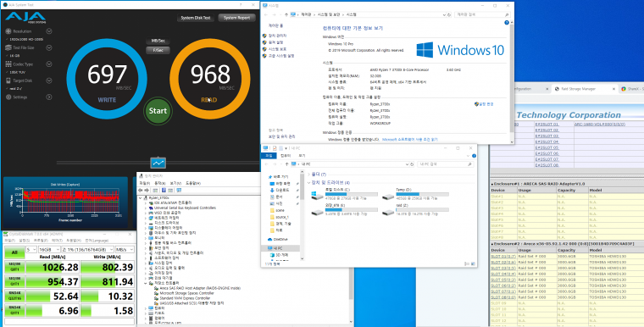Click the Codec Type icon in AJA
This screenshot has height=327, width=644.
click(8, 64)
